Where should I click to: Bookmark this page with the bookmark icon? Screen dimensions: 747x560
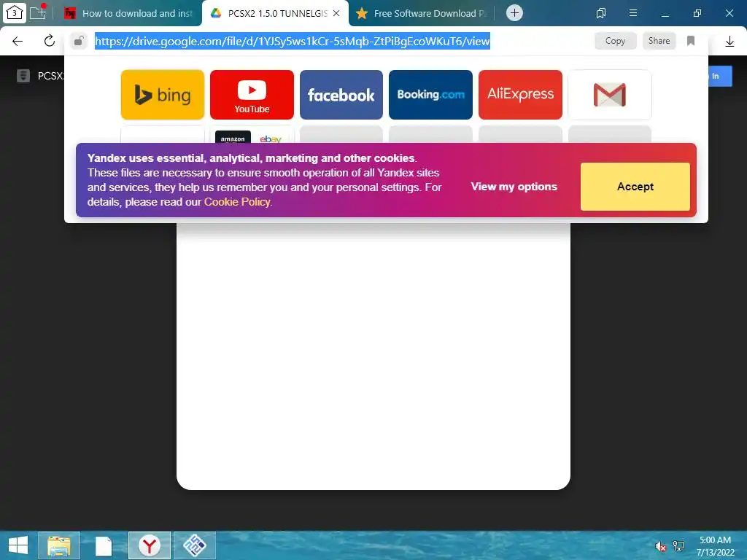coord(691,41)
